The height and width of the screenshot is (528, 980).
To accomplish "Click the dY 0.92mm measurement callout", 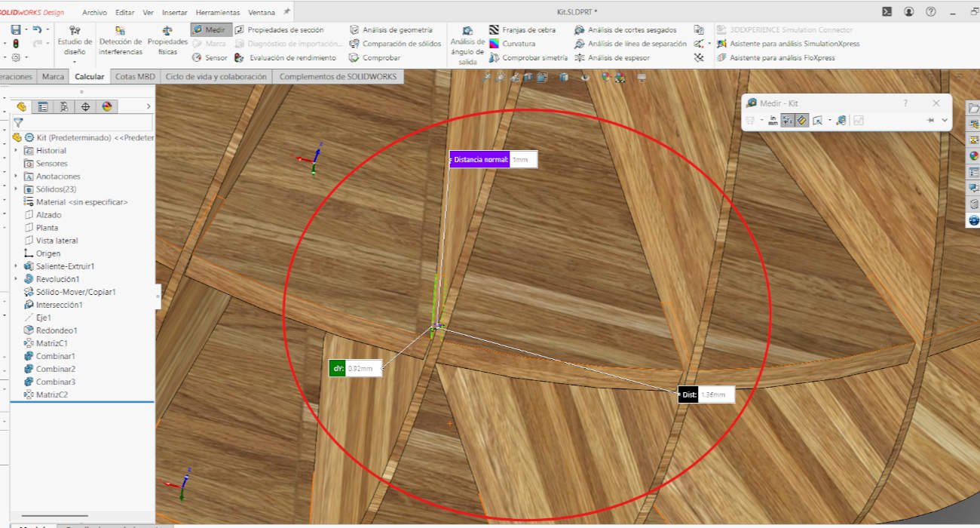I will 356,369.
